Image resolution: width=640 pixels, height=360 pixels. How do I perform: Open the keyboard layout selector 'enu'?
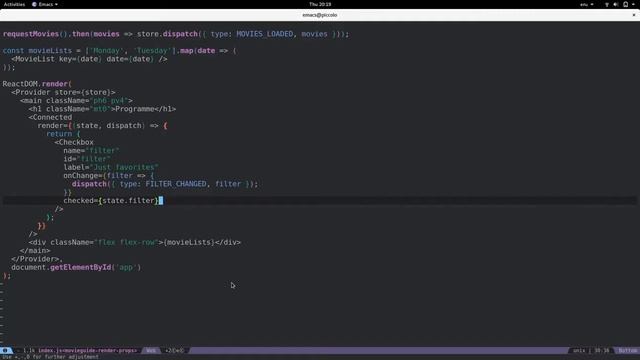pyautogui.click(x=587, y=4)
